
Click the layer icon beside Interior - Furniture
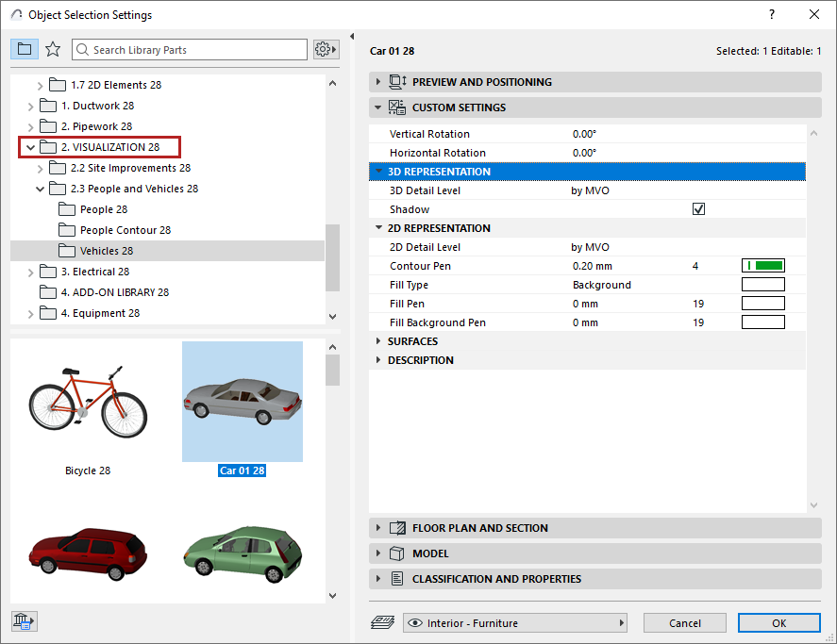tap(384, 623)
